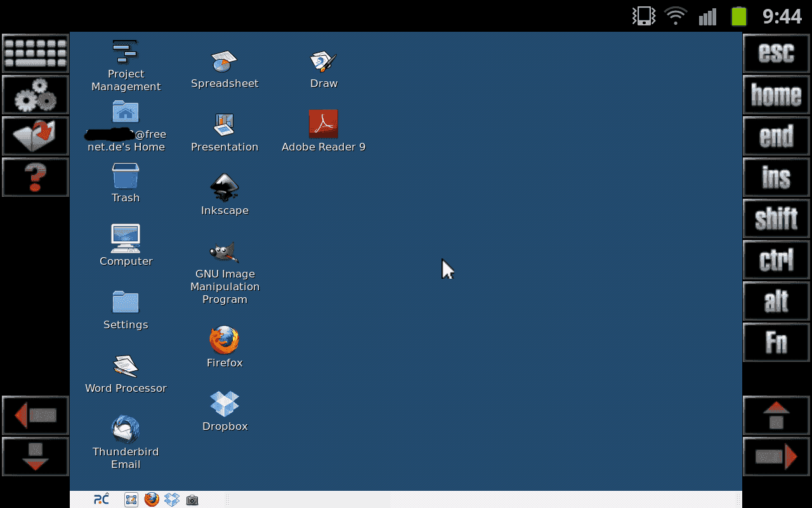The image size is (812, 508).
Task: Tap the home key button
Action: 776,95
